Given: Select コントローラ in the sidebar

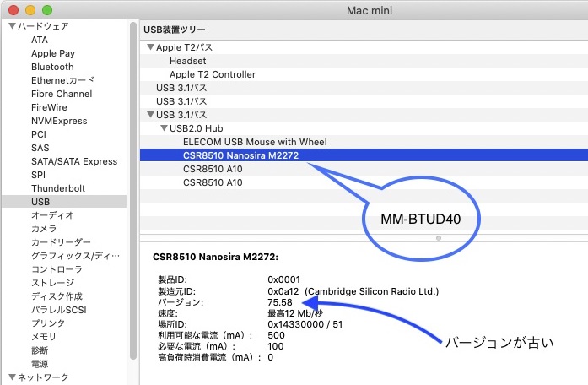Looking at the screenshot, I should pos(57,269).
